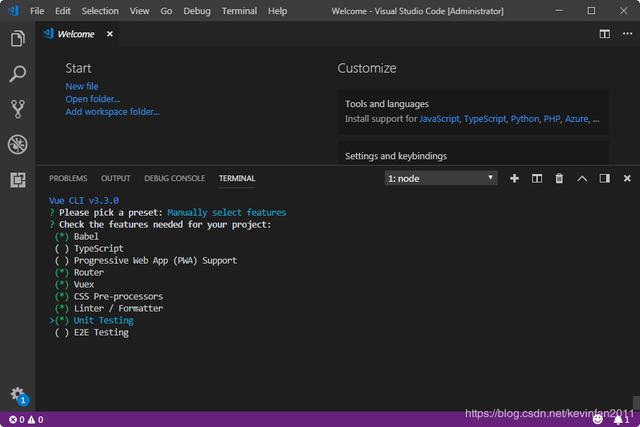Click the split editor icon
The image size is (640, 427).
tap(604, 34)
